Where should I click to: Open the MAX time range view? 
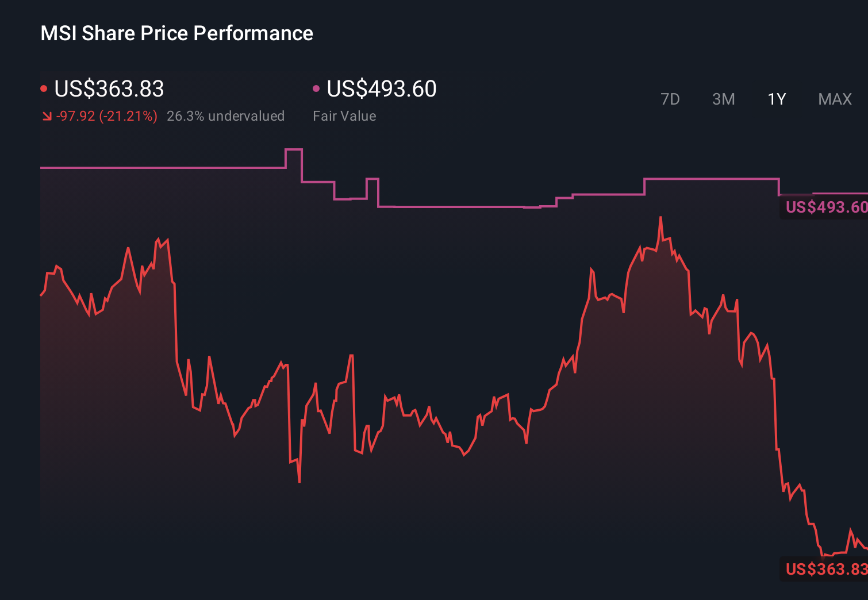tap(835, 99)
